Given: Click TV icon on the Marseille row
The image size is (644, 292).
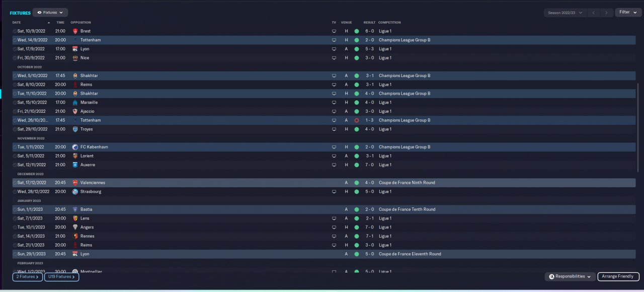Looking at the screenshot, I should point(334,102).
